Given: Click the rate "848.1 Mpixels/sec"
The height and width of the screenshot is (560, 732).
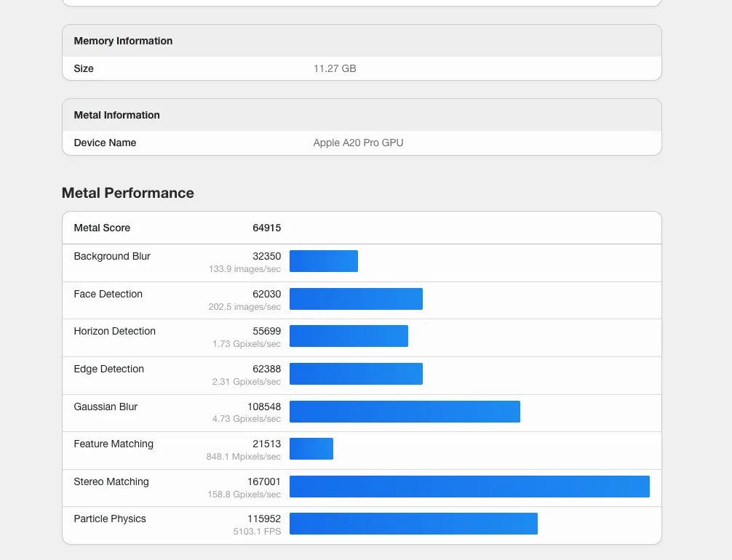Looking at the screenshot, I should 244,457.
